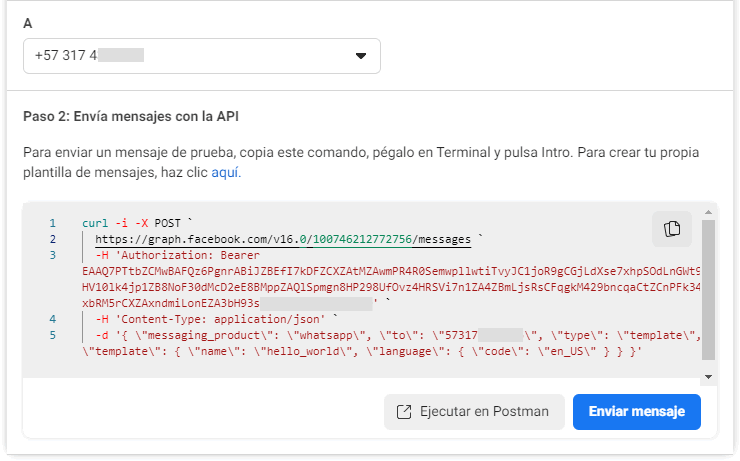Click the 'aquí' link
The width and height of the screenshot is (740, 461).
pyautogui.click(x=226, y=172)
